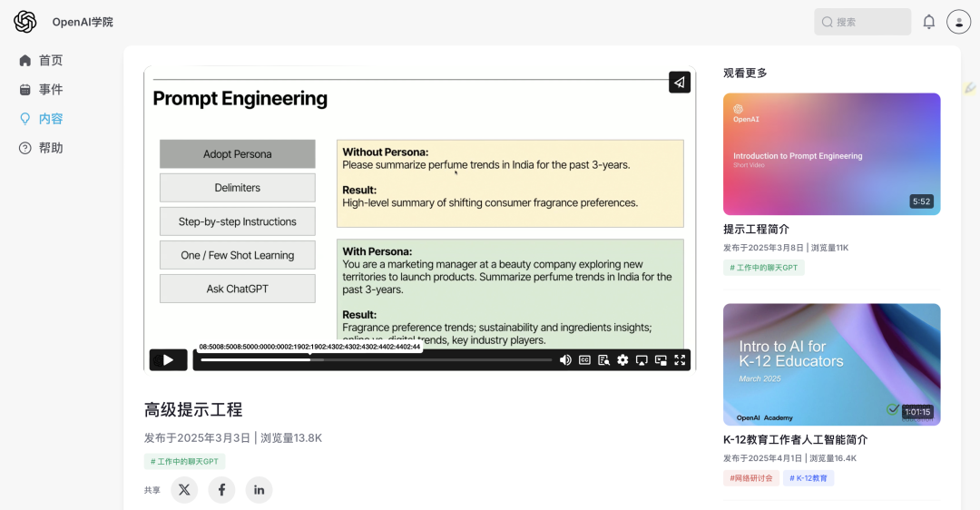Open the 首页 home page
Image resolution: width=980 pixels, height=510 pixels.
pyautogui.click(x=41, y=60)
